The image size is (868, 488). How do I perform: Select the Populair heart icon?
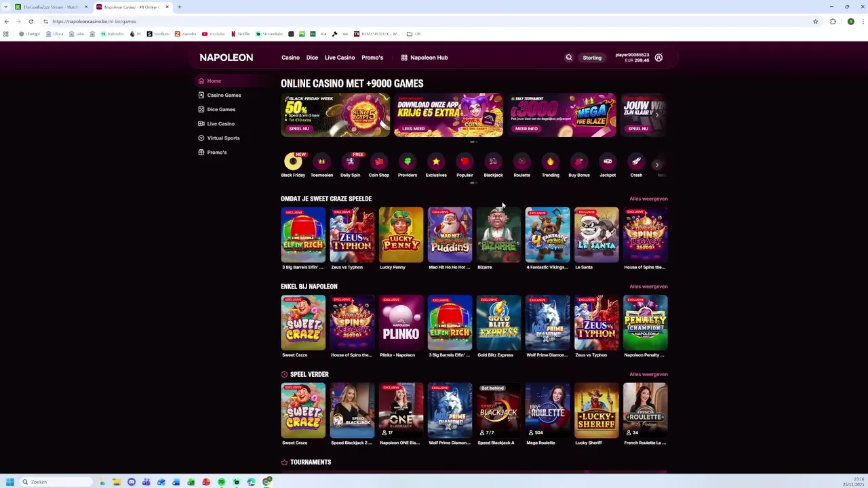click(x=465, y=161)
